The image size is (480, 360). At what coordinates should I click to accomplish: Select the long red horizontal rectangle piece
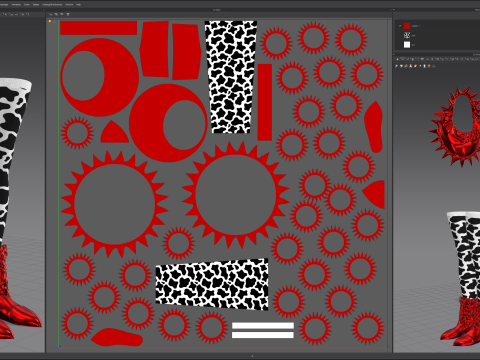point(98,28)
